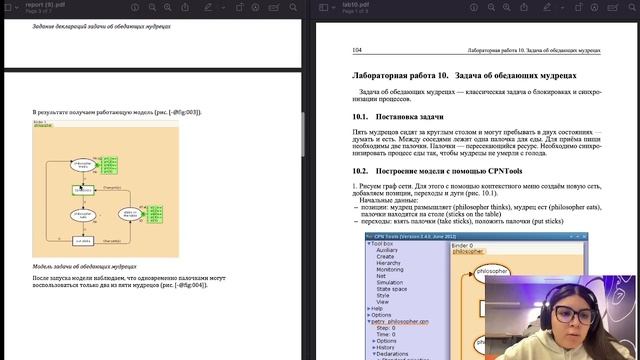Open form filling toolbar in lab10.pdf window
Screen dimensions: 640x360
(613, 7)
